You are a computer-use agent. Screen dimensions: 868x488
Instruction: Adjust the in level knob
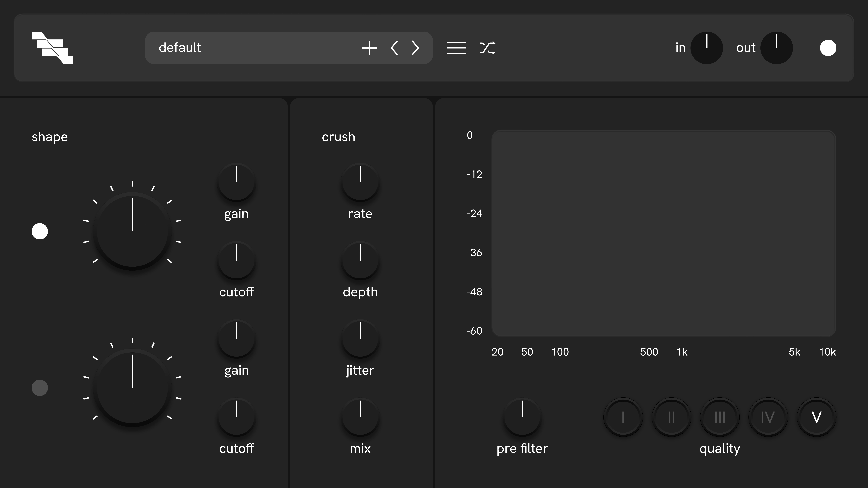pos(707,48)
